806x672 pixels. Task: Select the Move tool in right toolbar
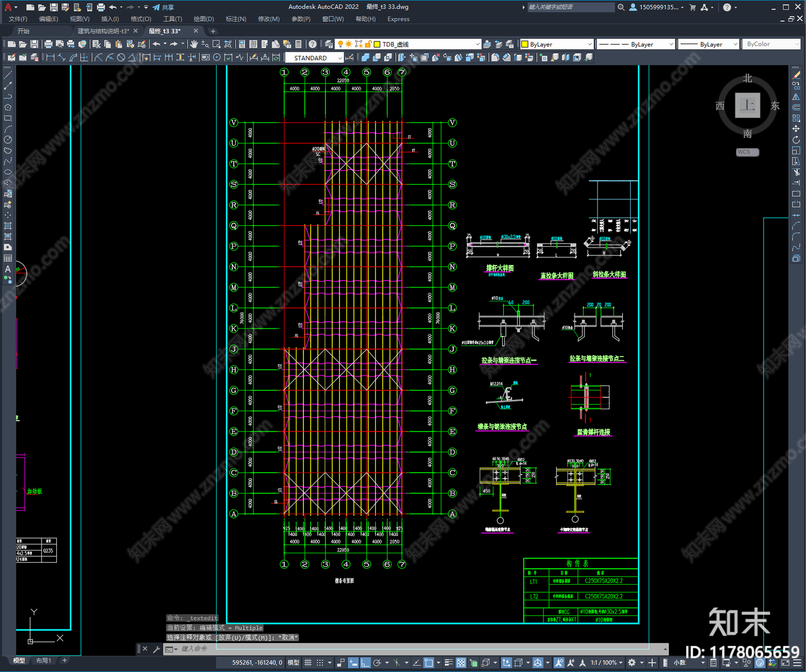click(796, 129)
